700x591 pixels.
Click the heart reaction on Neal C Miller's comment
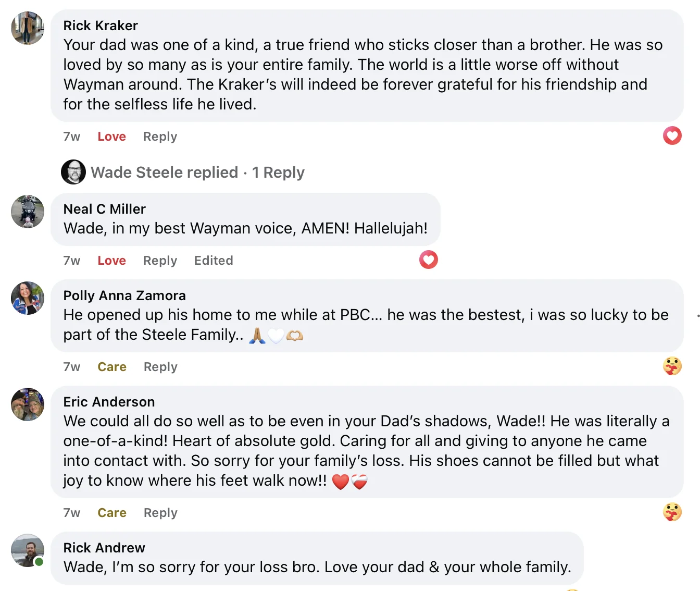click(428, 260)
